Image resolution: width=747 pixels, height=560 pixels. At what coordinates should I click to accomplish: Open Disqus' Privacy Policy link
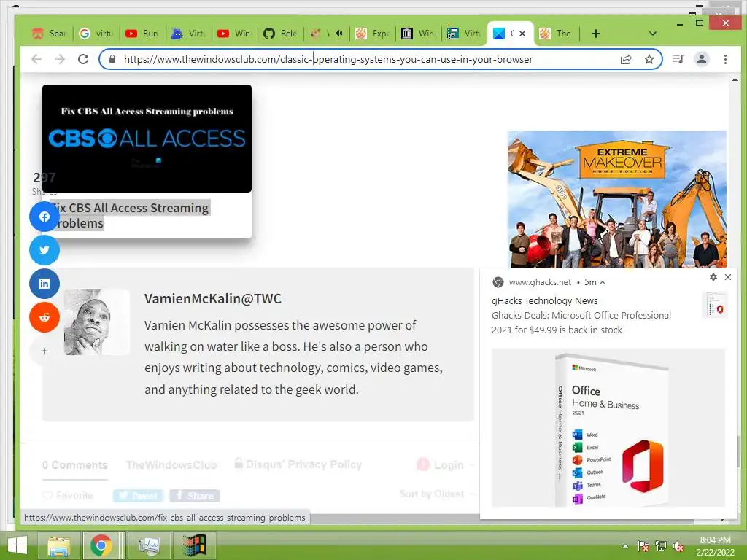298,464
